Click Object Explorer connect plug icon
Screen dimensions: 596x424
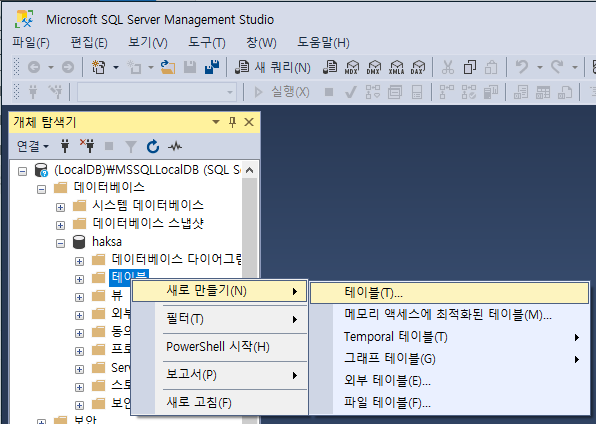65,146
